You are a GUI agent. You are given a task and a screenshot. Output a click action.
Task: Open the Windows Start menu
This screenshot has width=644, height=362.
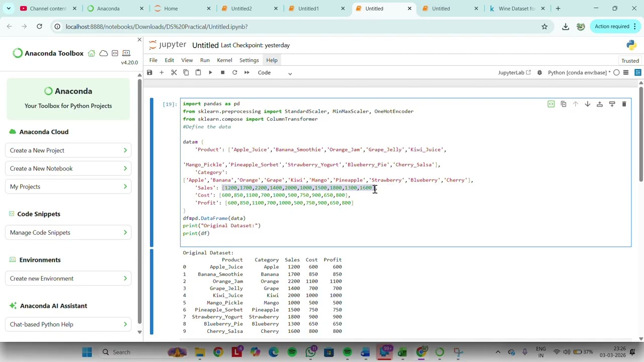coord(87,352)
